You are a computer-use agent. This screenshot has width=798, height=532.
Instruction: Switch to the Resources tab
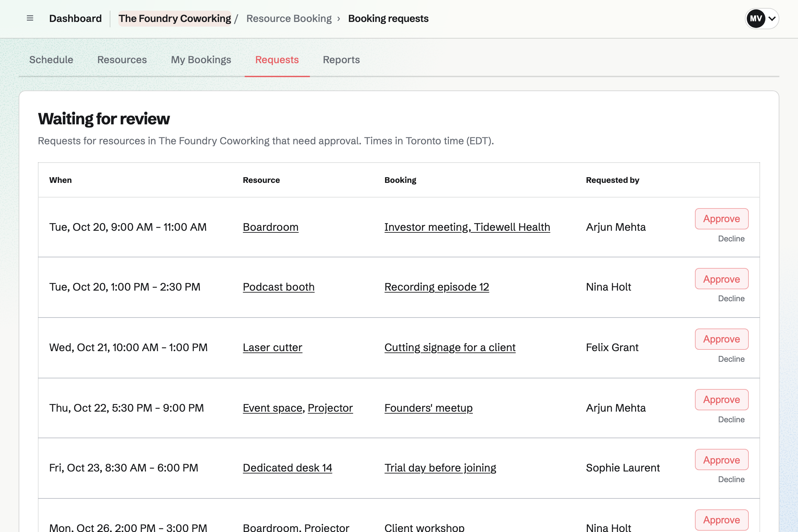122,60
